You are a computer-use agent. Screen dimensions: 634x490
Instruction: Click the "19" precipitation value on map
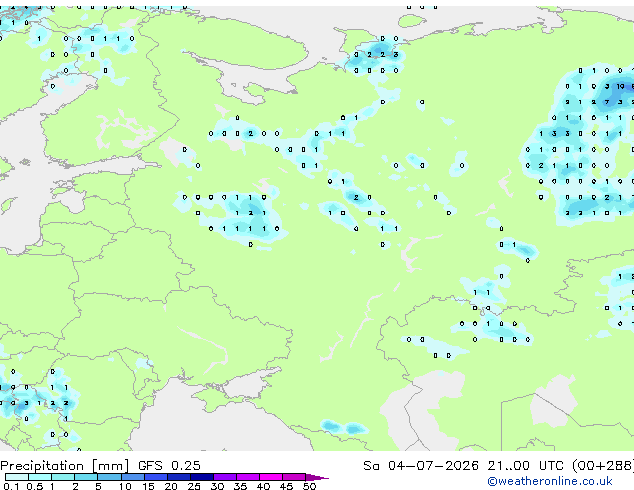point(620,86)
